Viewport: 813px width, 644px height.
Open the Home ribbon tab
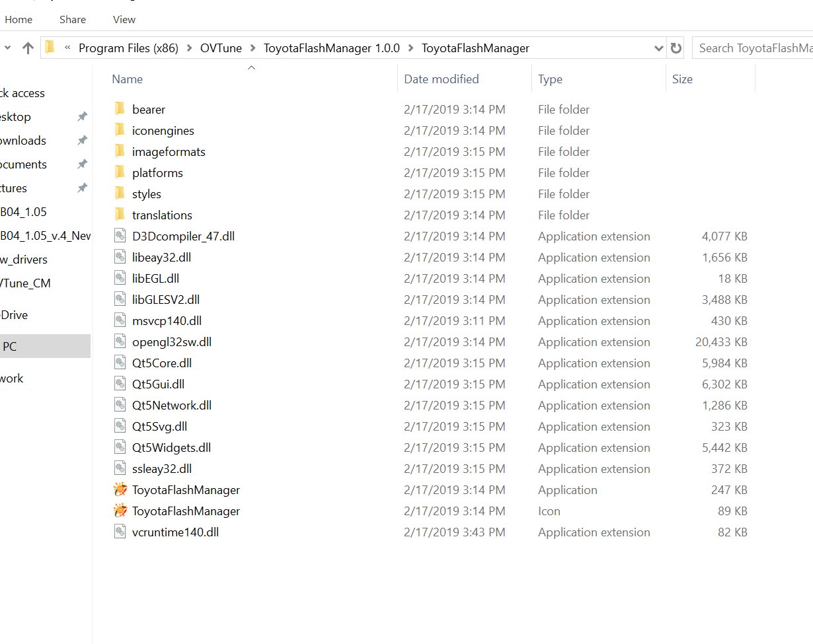pos(19,20)
